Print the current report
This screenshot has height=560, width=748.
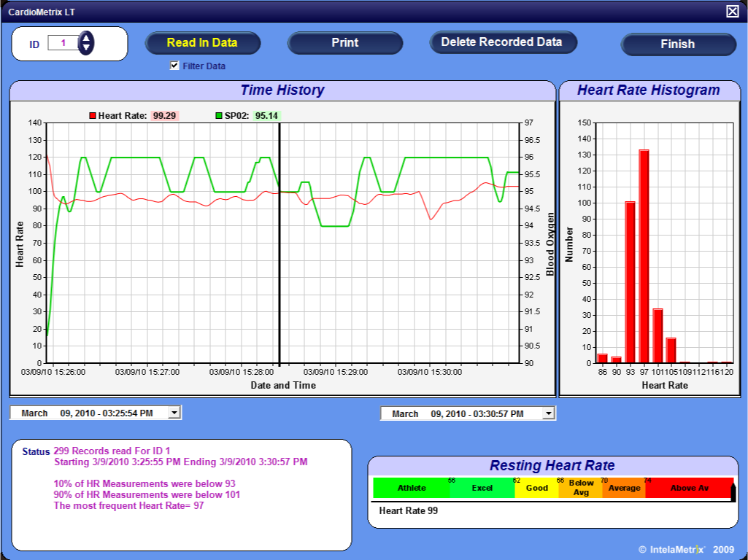pyautogui.click(x=345, y=43)
